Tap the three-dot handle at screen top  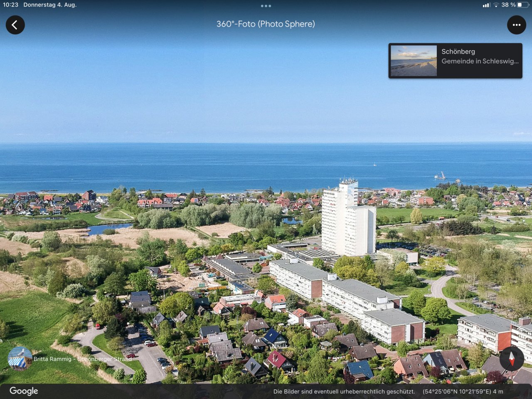coord(266,5)
